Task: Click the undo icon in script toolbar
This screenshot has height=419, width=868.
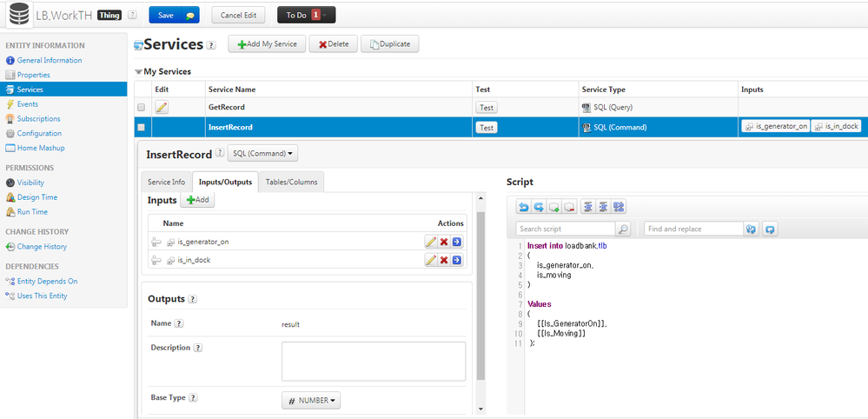Action: pos(522,207)
